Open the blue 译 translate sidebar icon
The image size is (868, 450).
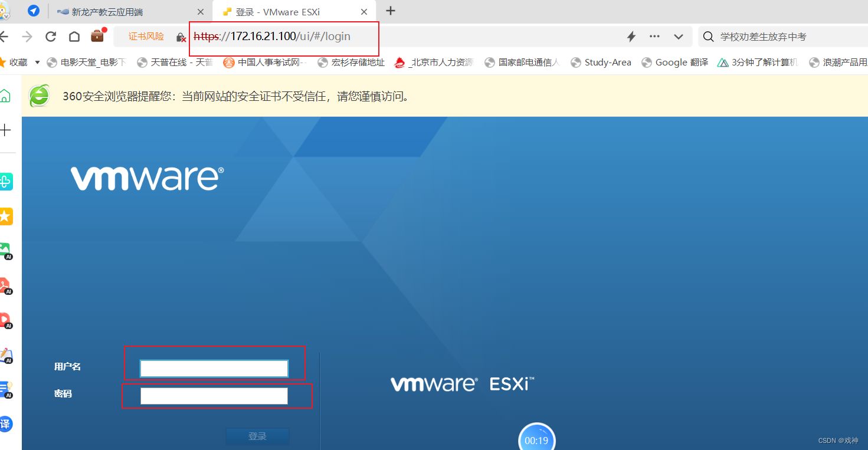pyautogui.click(x=5, y=423)
